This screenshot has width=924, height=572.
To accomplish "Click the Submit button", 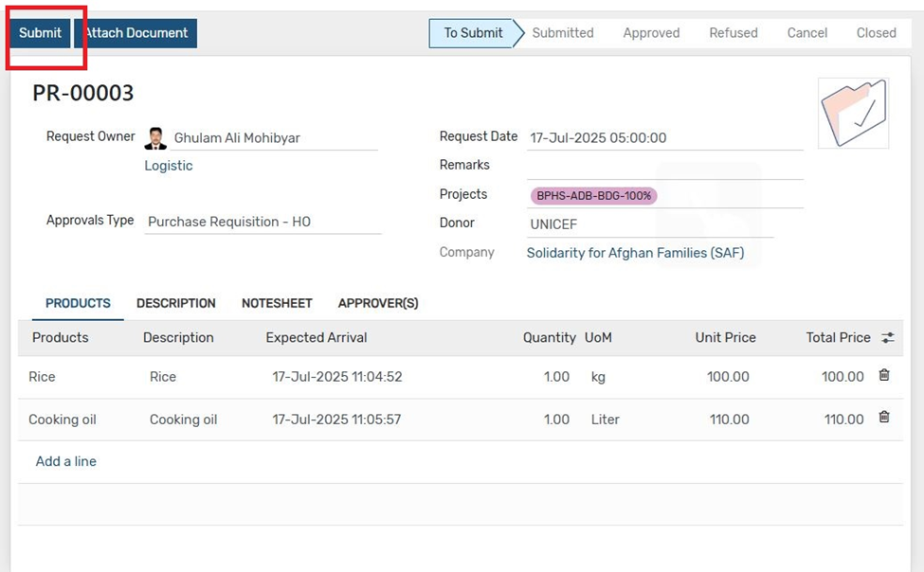I will pos(40,33).
